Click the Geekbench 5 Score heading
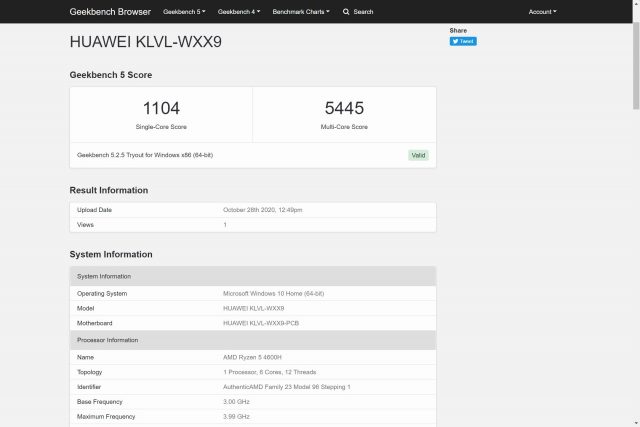 click(x=111, y=75)
